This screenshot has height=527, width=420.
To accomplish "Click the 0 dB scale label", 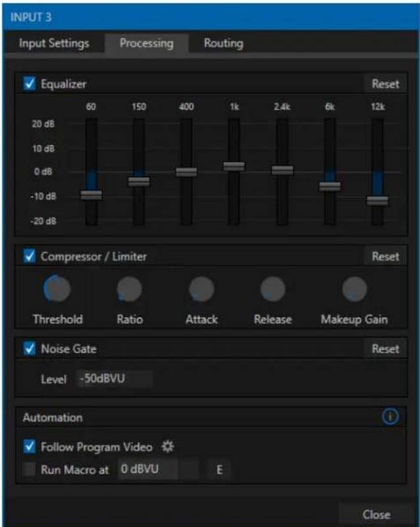I will pos(43,172).
